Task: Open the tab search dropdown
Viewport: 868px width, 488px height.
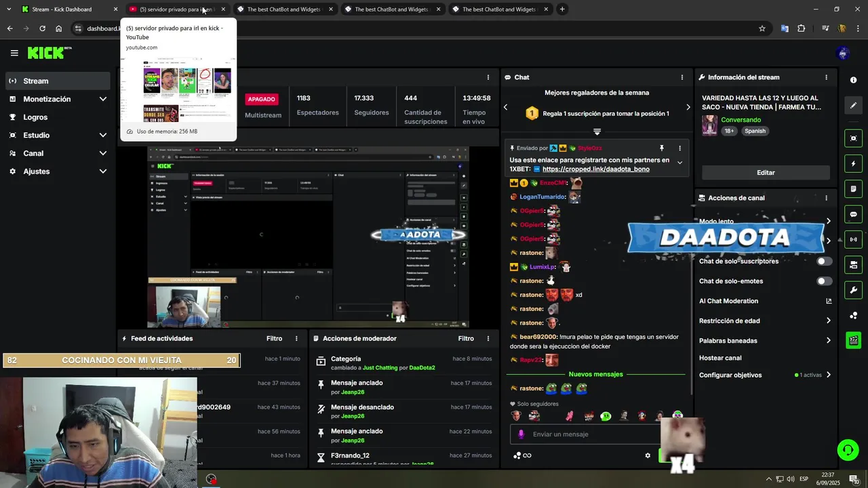Action: pyautogui.click(x=9, y=9)
